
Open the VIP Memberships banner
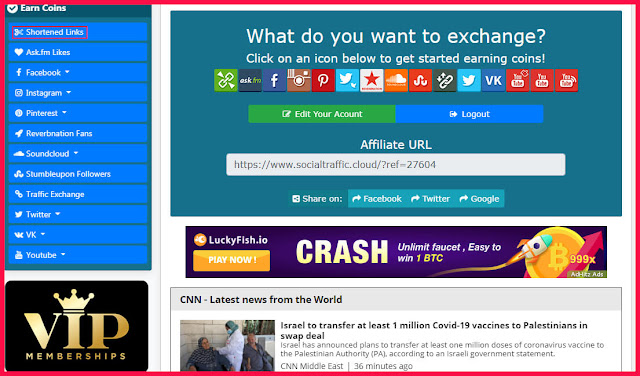point(76,326)
